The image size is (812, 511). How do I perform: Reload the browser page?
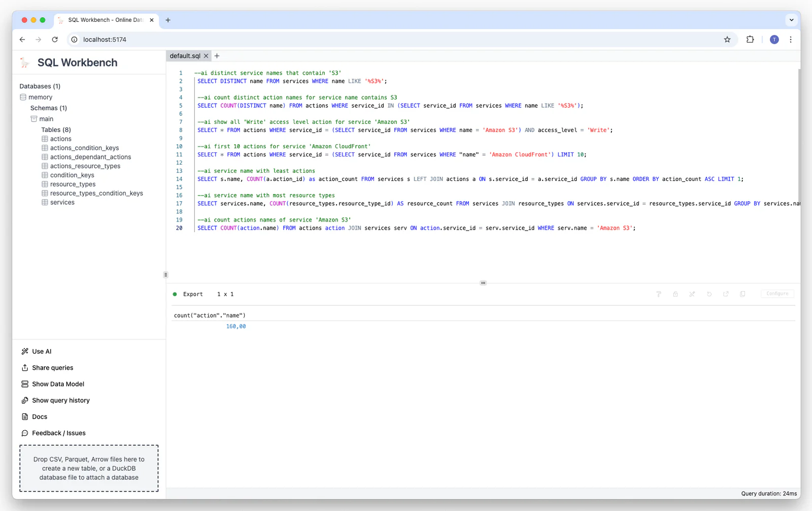(x=55, y=40)
